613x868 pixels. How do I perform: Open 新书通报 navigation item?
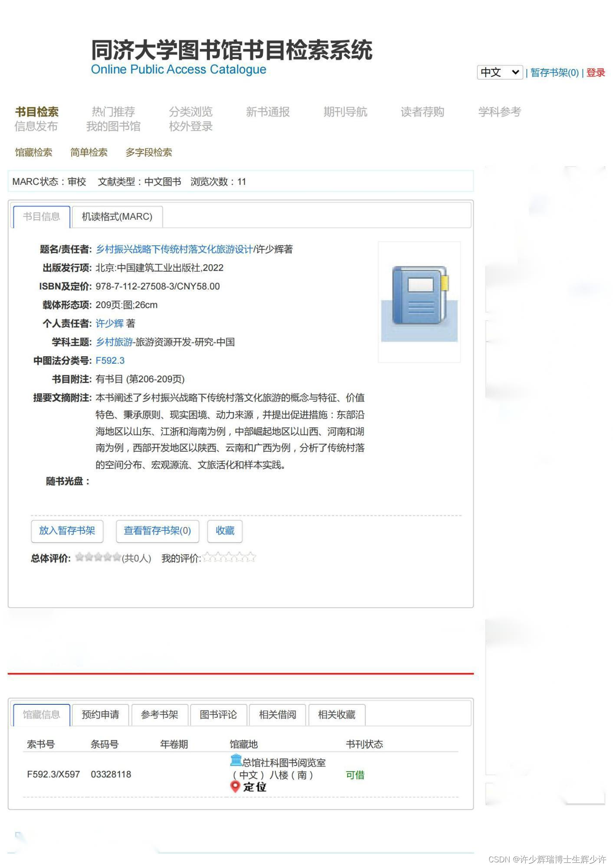268,112
